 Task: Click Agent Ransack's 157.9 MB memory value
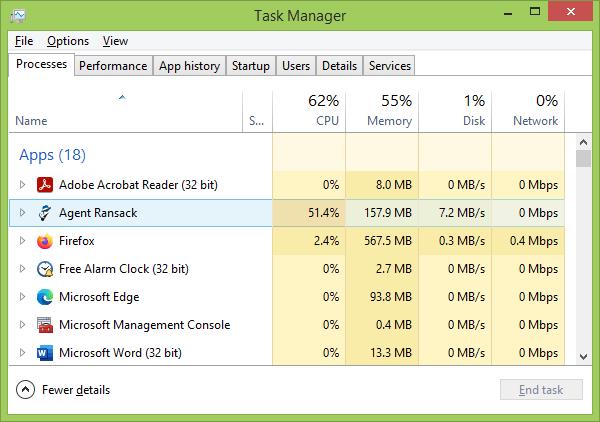tap(388, 213)
